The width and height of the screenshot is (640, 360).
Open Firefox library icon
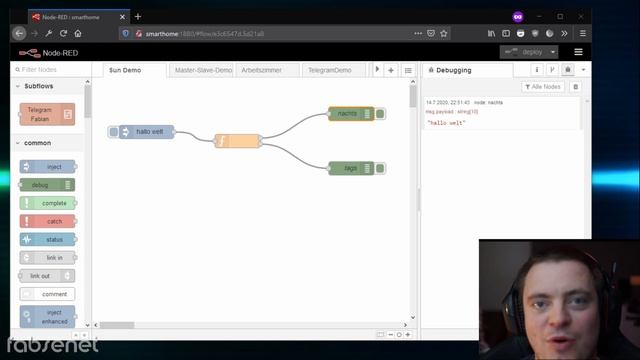[x=491, y=33]
